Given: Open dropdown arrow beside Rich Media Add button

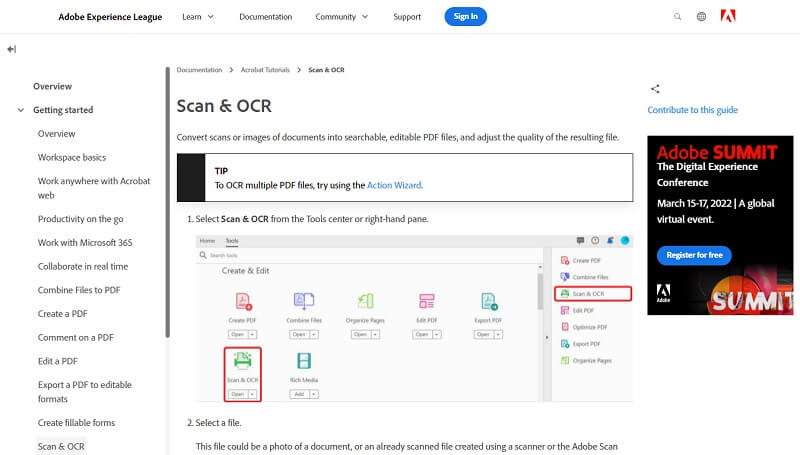Looking at the screenshot, I should [314, 394].
